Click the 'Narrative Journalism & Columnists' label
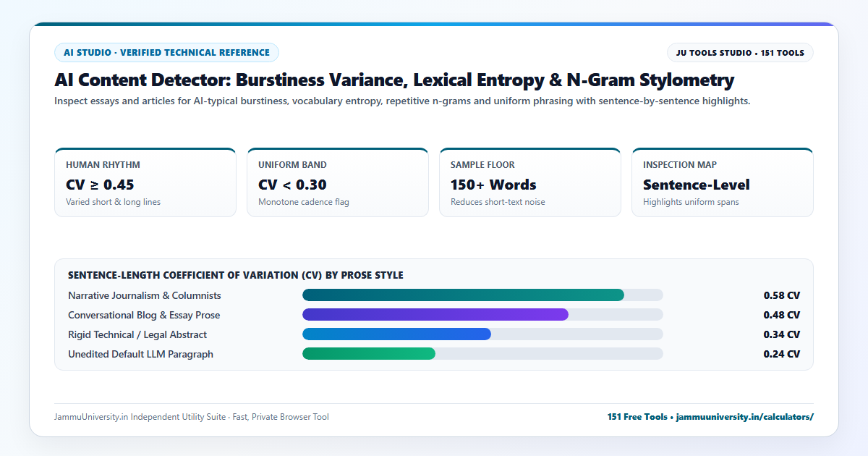868x456 pixels. [x=145, y=295]
